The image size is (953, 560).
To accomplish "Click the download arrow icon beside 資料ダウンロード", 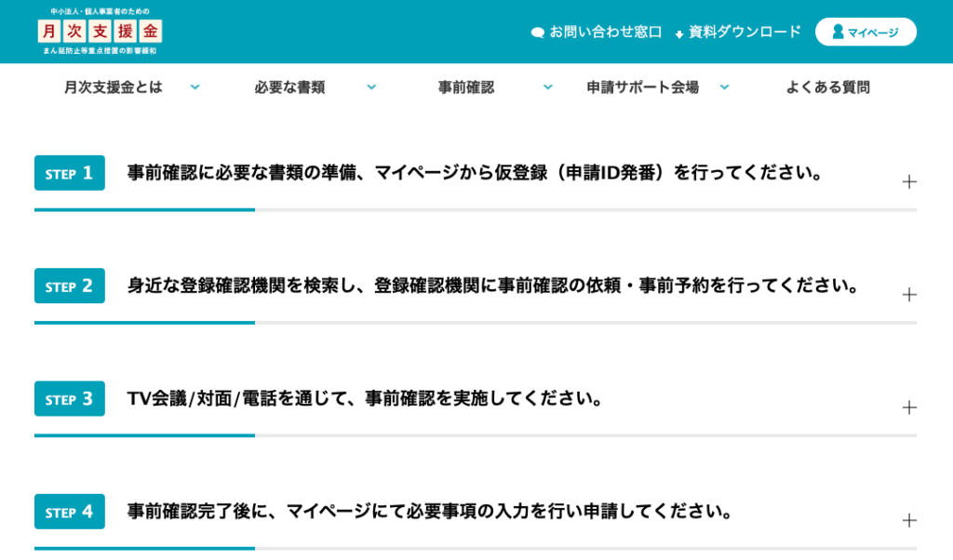I will [679, 33].
